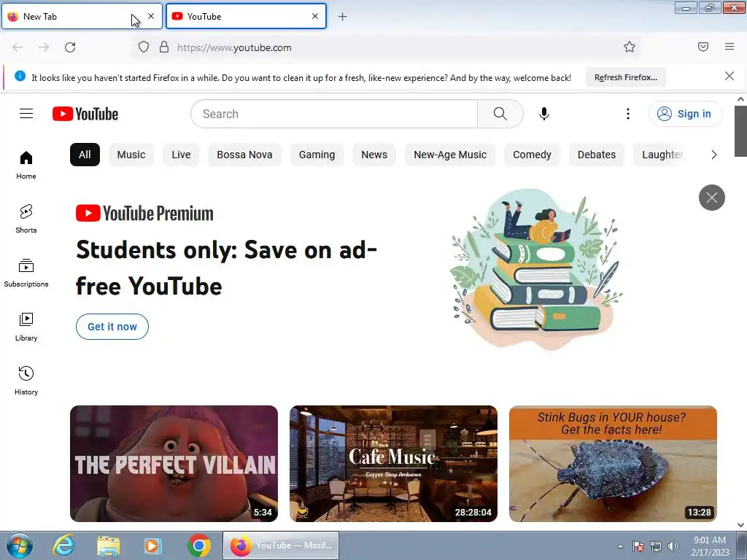Viewport: 747px width, 560px height.
Task: Start voice search with microphone icon
Action: pos(543,114)
